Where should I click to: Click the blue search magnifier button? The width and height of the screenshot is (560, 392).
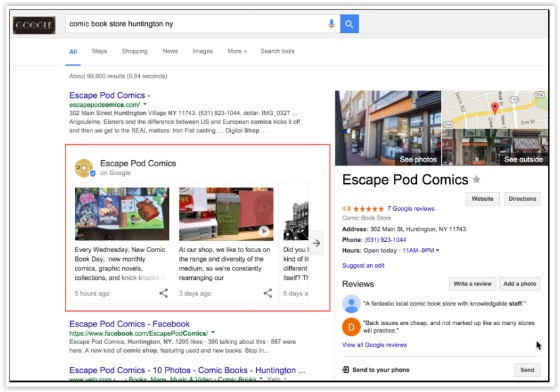tap(349, 24)
